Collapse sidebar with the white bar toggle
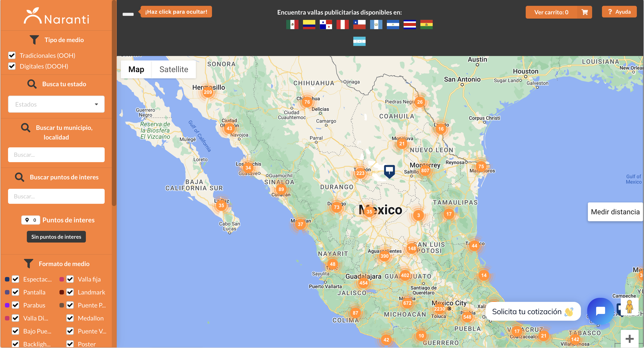Viewport: 644px width, 348px height. 128,14
